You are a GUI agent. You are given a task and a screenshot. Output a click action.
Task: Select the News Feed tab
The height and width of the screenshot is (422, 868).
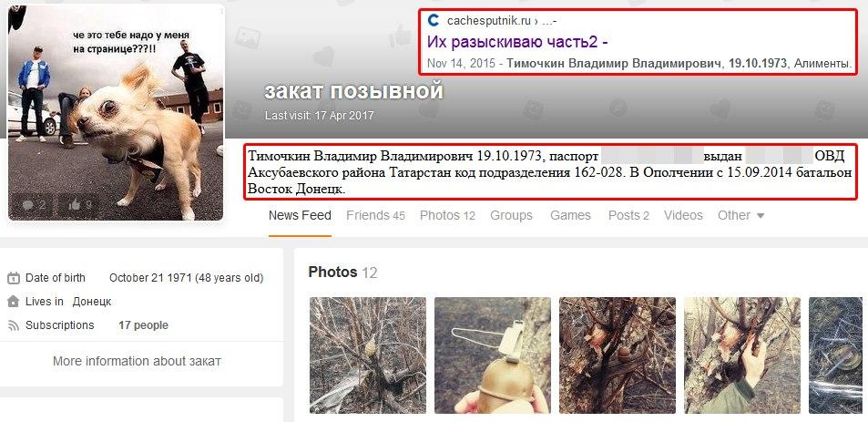pos(300,215)
